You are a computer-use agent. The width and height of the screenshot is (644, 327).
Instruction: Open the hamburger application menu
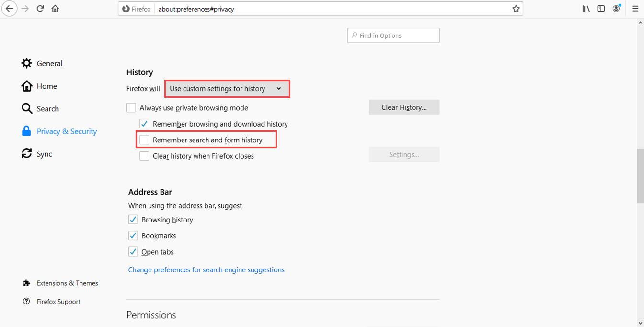click(635, 9)
